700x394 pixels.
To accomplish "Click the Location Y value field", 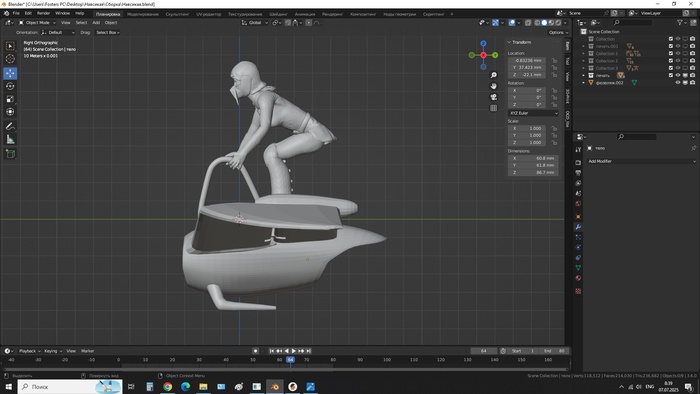I will pyautogui.click(x=527, y=67).
